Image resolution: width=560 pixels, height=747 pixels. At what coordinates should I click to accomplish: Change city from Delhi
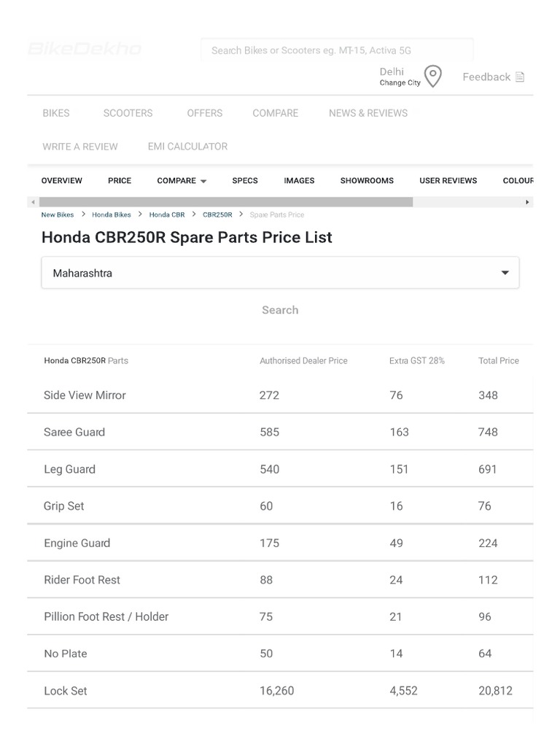tap(400, 83)
